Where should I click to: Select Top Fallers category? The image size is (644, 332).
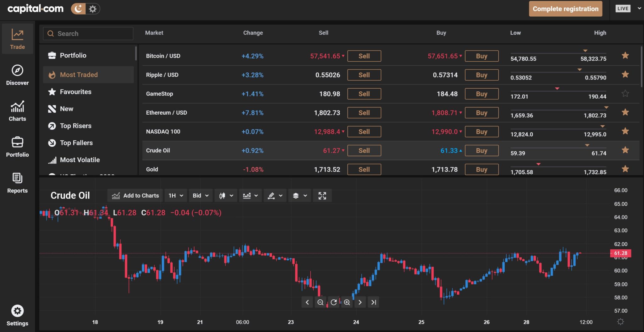click(x=88, y=143)
